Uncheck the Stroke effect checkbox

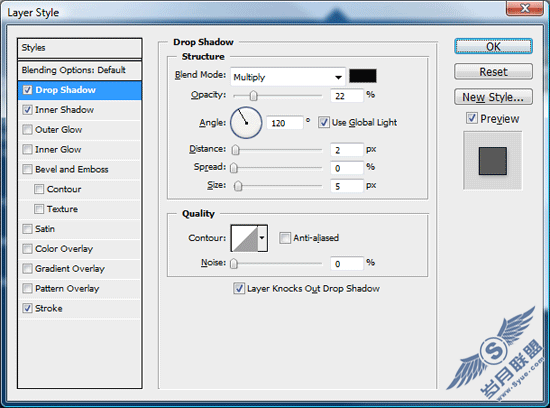(x=27, y=308)
